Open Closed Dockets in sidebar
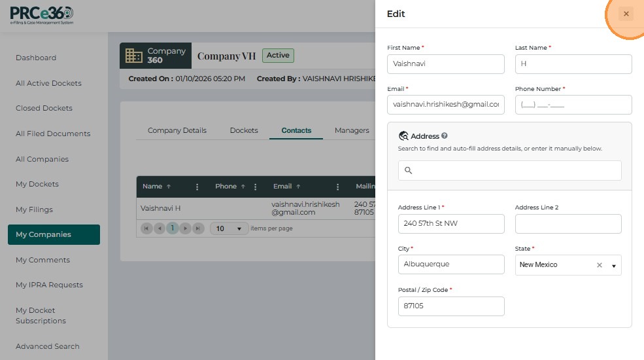644x360 pixels. click(x=44, y=108)
